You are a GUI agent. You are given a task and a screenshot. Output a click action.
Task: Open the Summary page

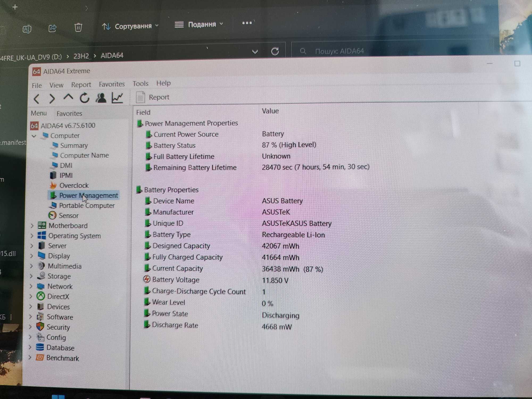tap(74, 146)
